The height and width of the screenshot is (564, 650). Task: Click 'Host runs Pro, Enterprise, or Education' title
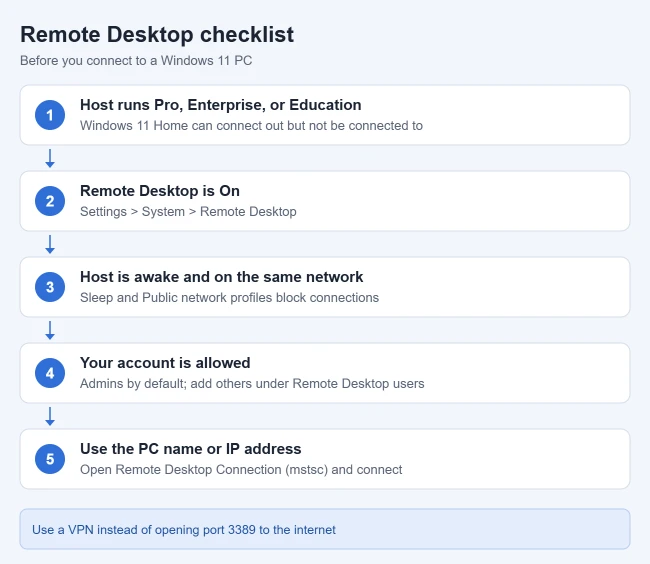tap(221, 105)
